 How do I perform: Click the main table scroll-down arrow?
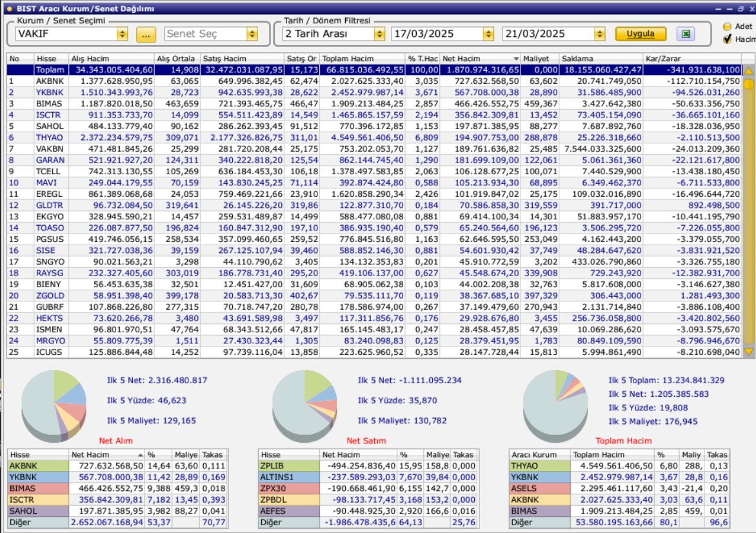[748, 352]
